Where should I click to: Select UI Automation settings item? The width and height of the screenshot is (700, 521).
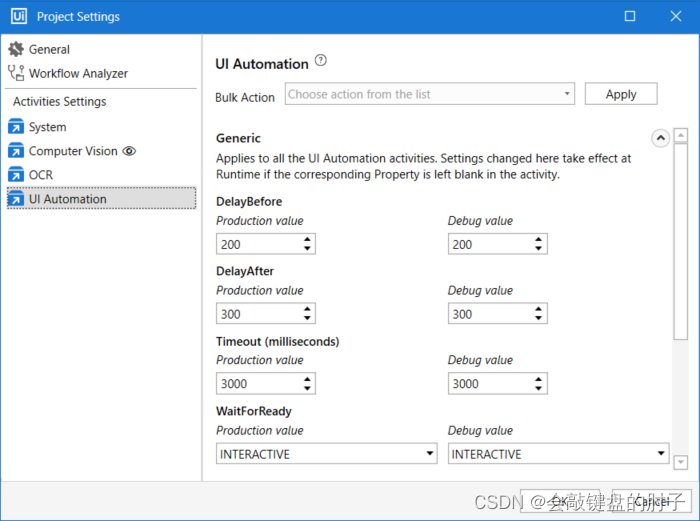pyautogui.click(x=102, y=198)
